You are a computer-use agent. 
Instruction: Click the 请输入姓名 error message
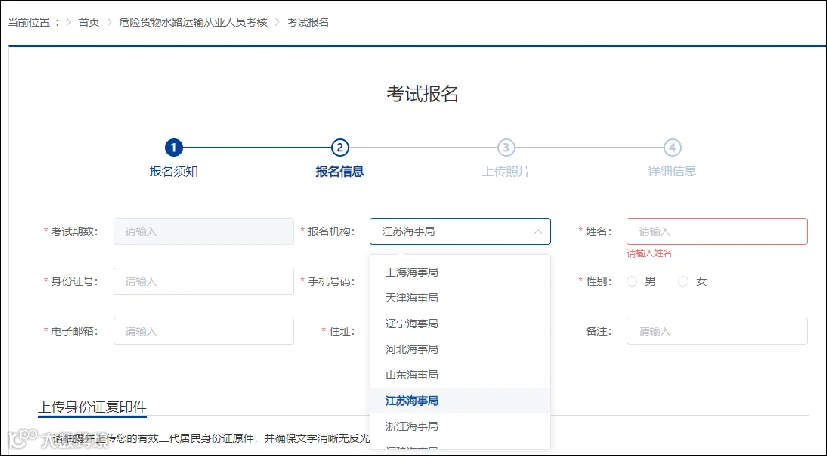click(649, 254)
